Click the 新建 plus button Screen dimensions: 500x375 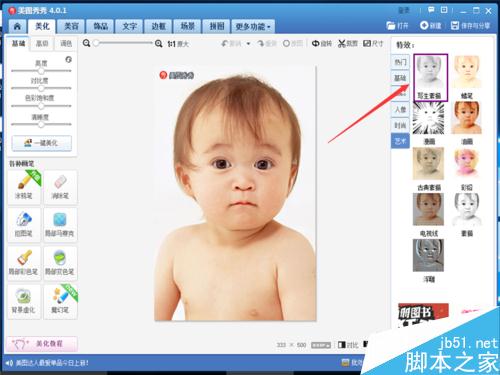[430, 25]
